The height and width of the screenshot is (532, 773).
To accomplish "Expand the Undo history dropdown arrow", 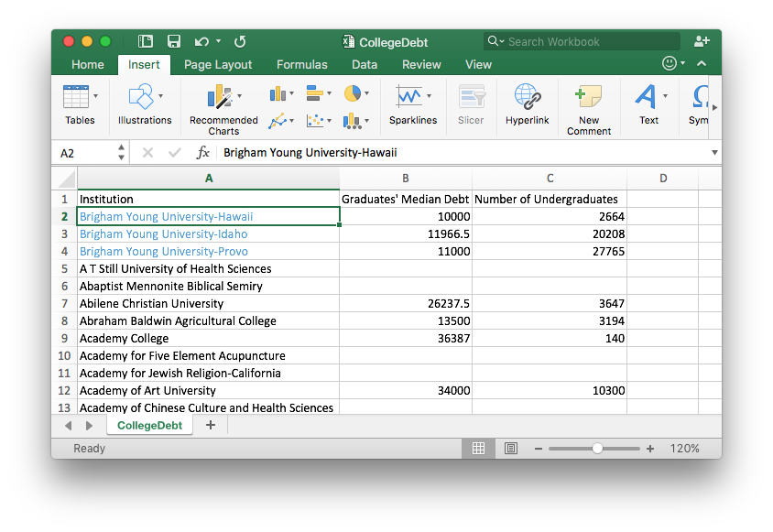I will coord(218,41).
